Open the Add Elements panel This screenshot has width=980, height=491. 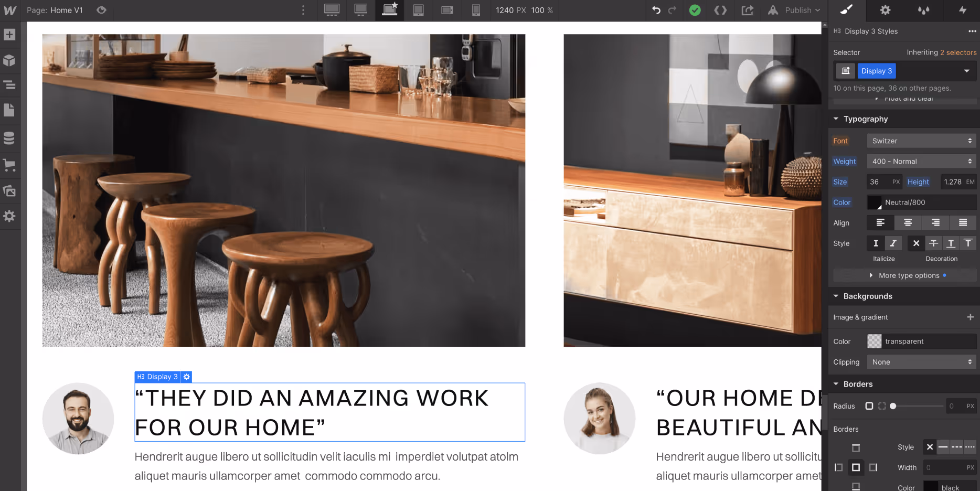[9, 35]
